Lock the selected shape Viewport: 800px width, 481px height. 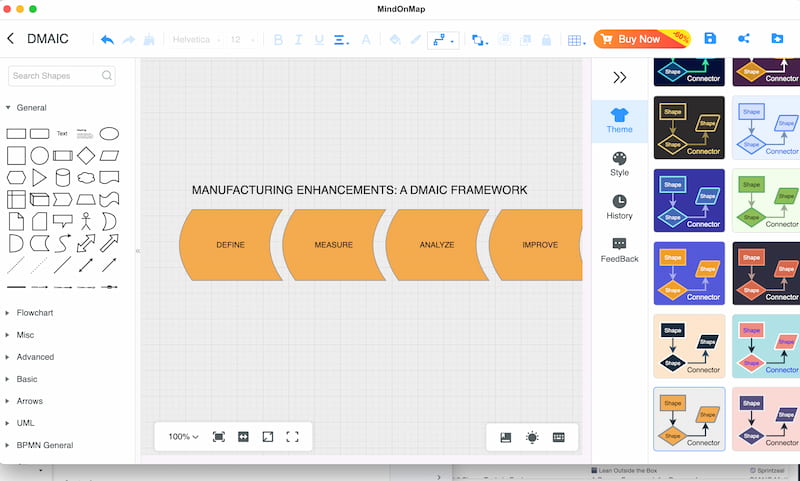pyautogui.click(x=546, y=40)
